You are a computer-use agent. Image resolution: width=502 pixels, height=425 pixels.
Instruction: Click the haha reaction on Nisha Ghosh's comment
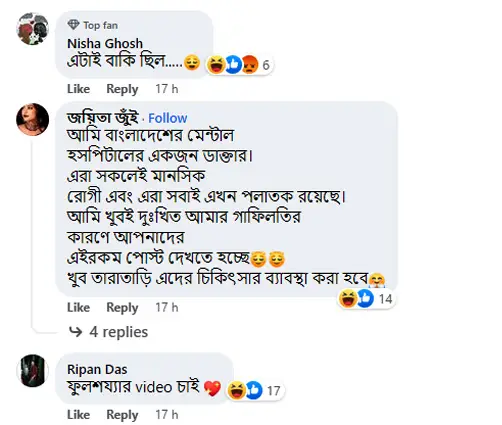[x=216, y=64]
